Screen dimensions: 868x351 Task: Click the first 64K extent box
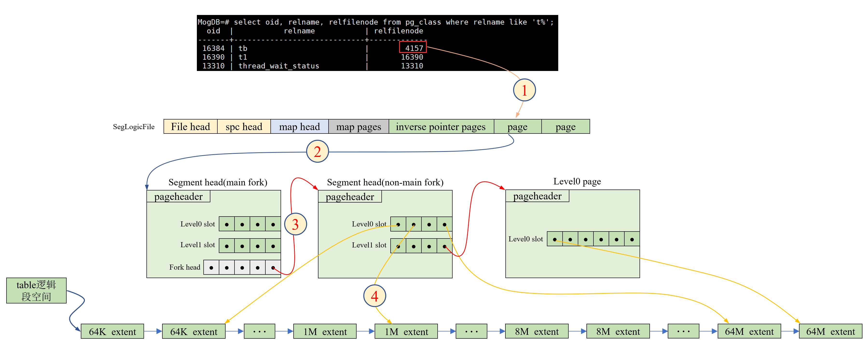click(112, 331)
